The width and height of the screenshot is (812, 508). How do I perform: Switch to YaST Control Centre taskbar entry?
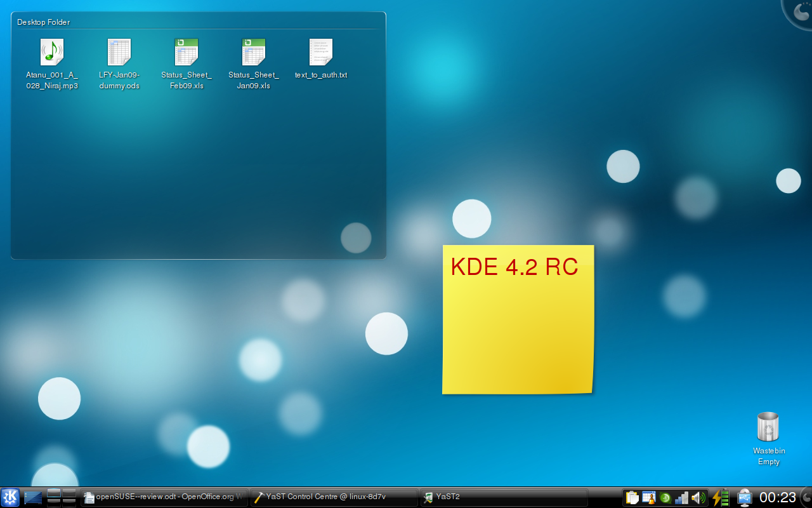[334, 497]
